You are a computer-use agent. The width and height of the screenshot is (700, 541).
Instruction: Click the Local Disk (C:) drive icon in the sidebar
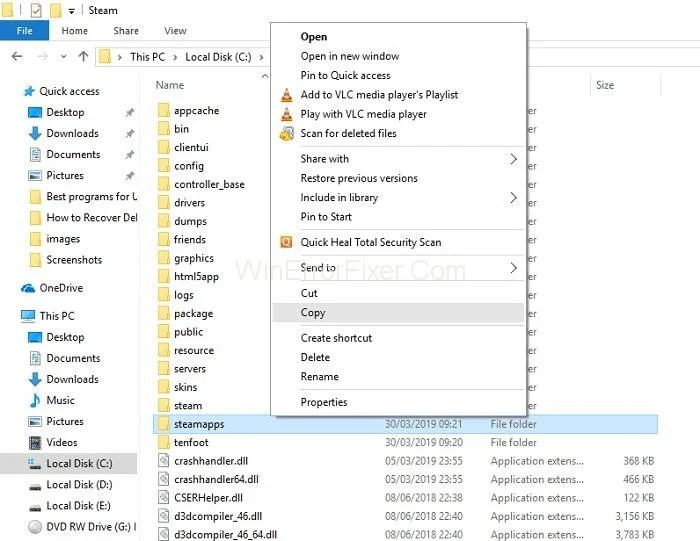coord(34,464)
